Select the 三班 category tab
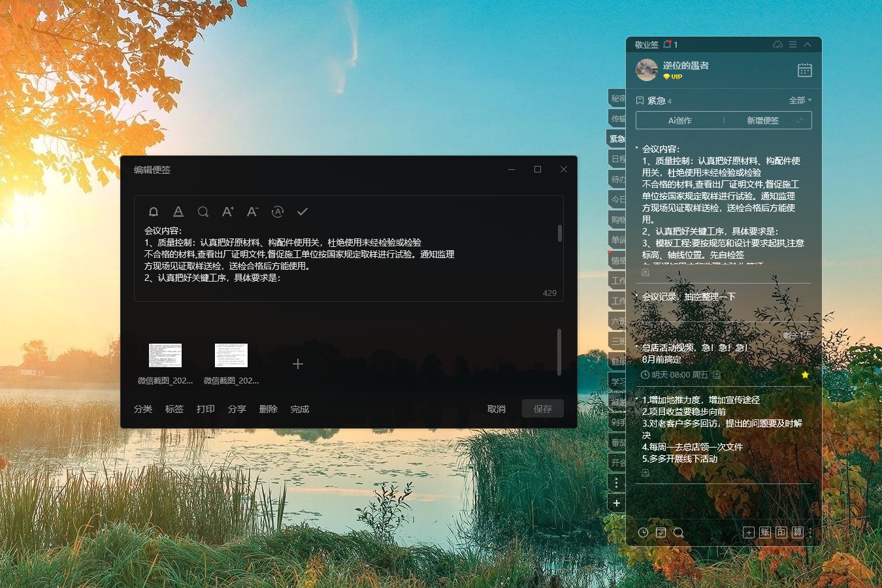This screenshot has width=882, height=588. [x=617, y=341]
